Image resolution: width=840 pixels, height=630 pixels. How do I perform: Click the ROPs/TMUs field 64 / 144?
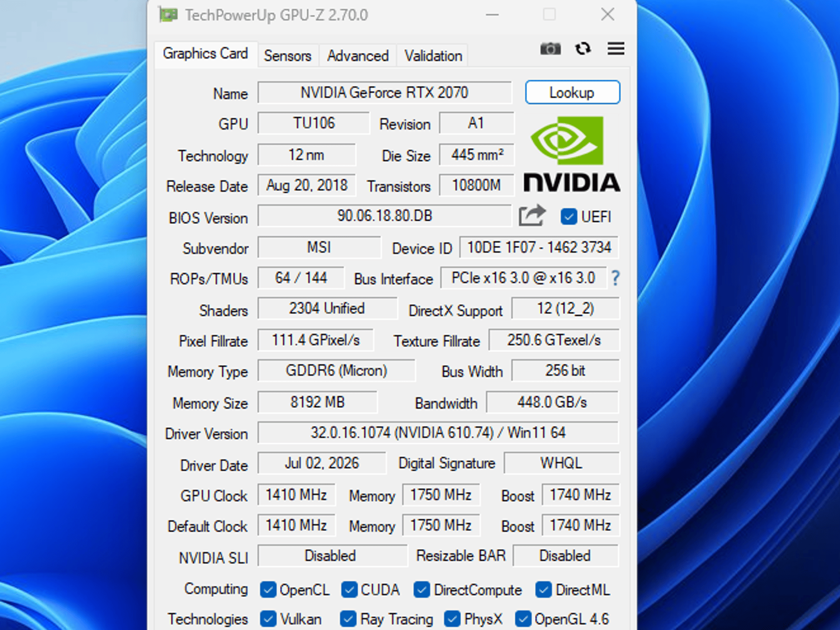click(x=301, y=278)
